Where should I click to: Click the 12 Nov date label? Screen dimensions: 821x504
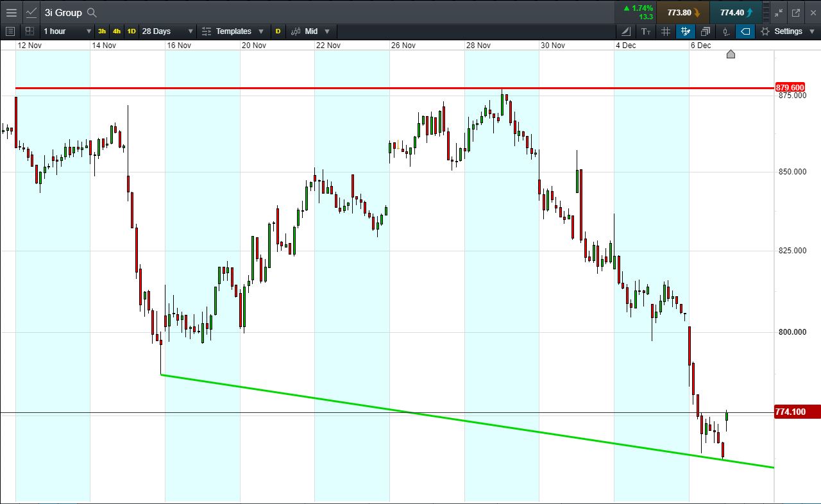[x=30, y=46]
